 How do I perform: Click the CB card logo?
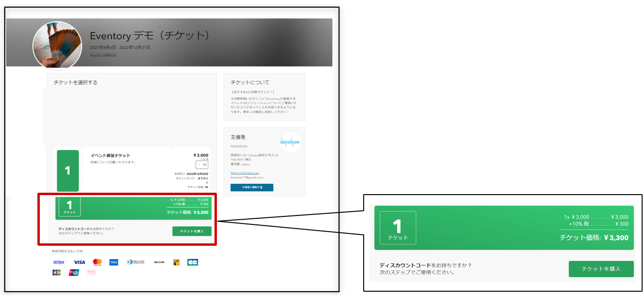click(x=192, y=262)
